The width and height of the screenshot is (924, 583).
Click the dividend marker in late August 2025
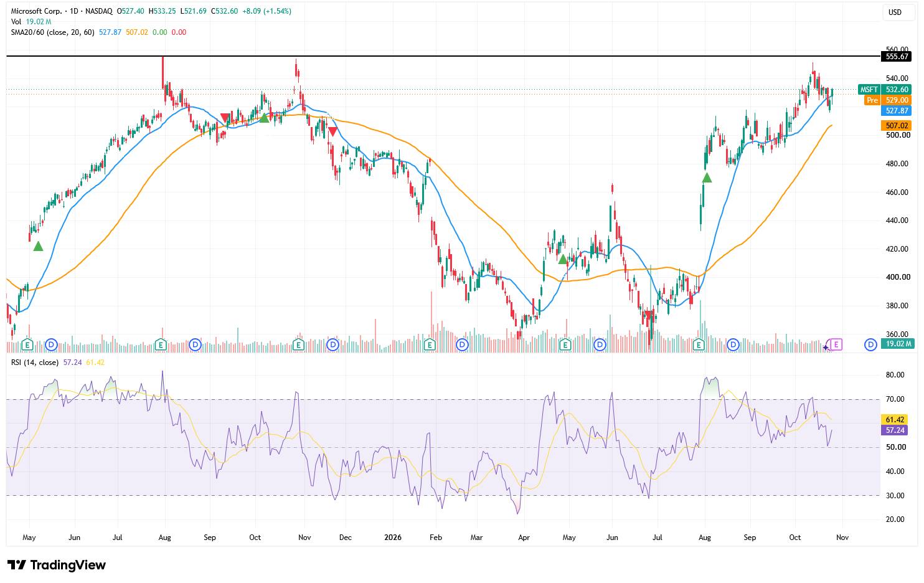tap(196, 344)
